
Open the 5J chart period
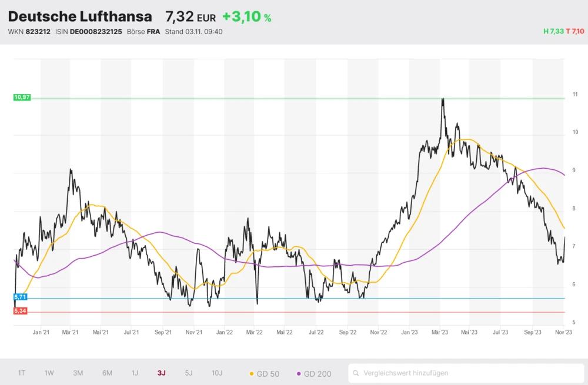(188, 373)
